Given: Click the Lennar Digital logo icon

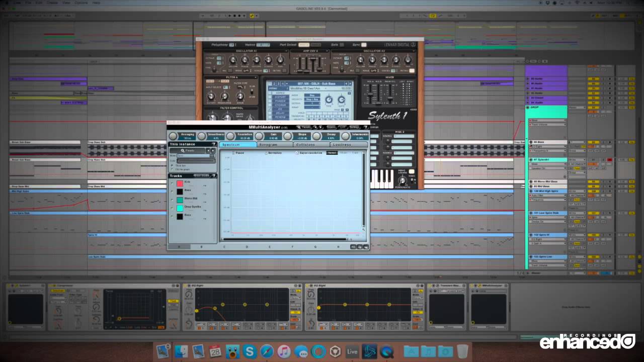Looking at the screenshot, I should point(413,45).
